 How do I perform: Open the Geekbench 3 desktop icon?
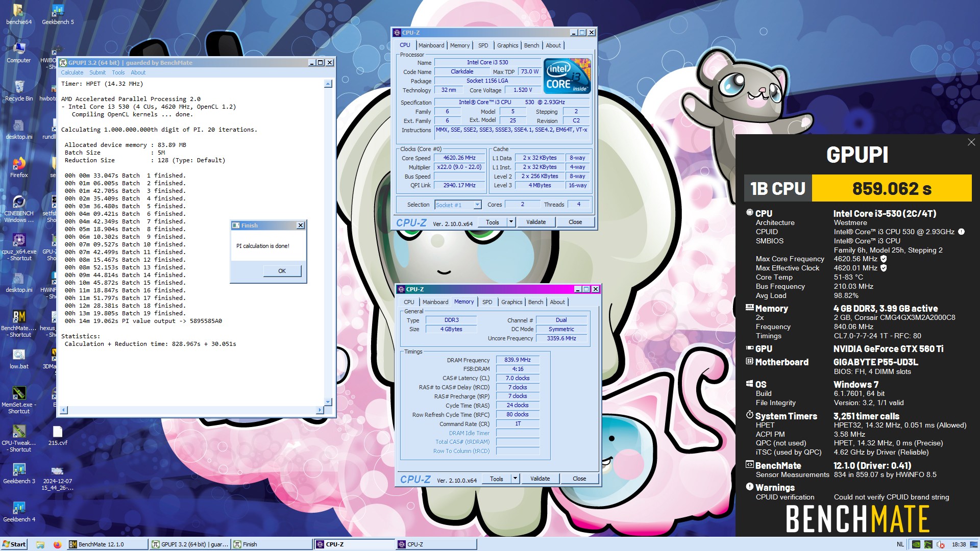19,473
